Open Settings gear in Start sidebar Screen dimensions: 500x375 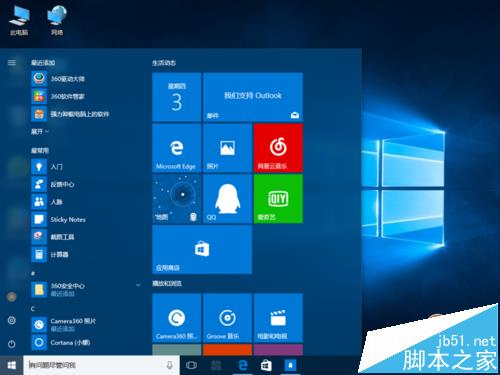[12, 320]
